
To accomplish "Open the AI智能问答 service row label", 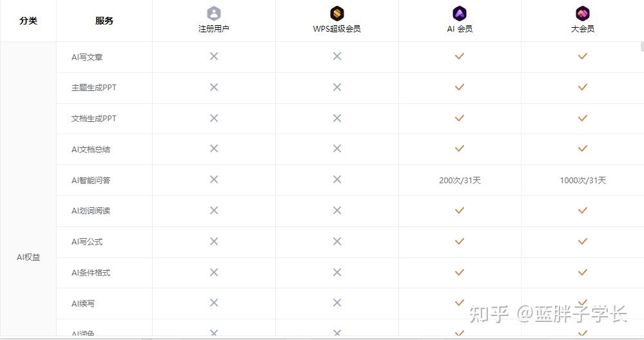I will click(91, 180).
